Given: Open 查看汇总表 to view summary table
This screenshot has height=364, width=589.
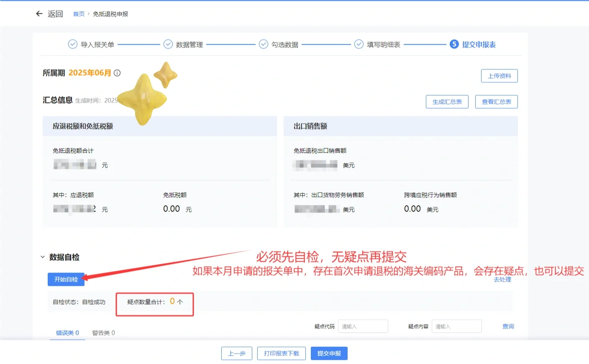Looking at the screenshot, I should 496,102.
